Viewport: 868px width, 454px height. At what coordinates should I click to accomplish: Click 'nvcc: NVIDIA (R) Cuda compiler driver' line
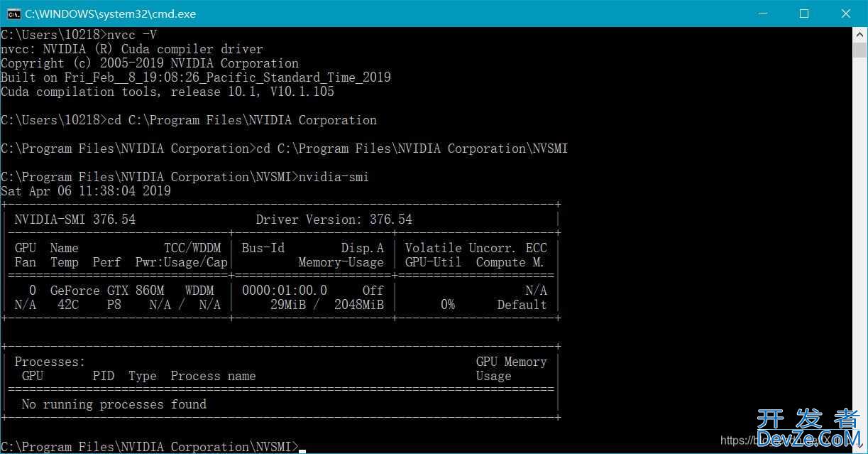pyautogui.click(x=132, y=49)
